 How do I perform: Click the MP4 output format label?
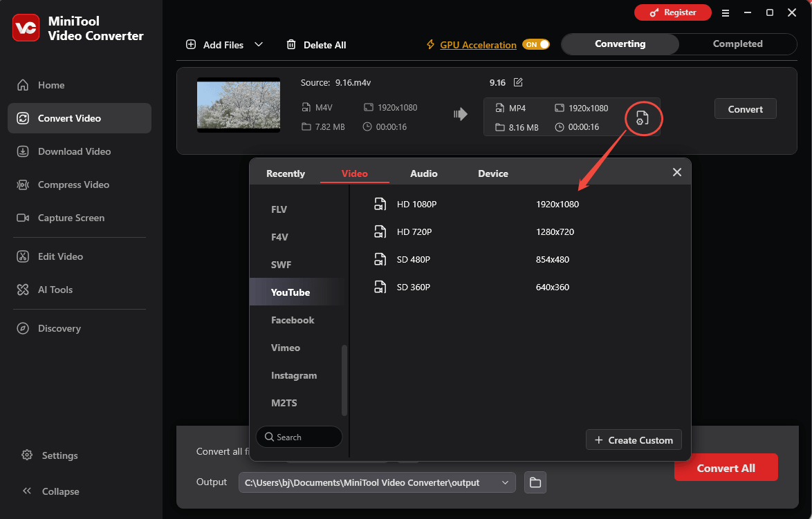coord(517,108)
